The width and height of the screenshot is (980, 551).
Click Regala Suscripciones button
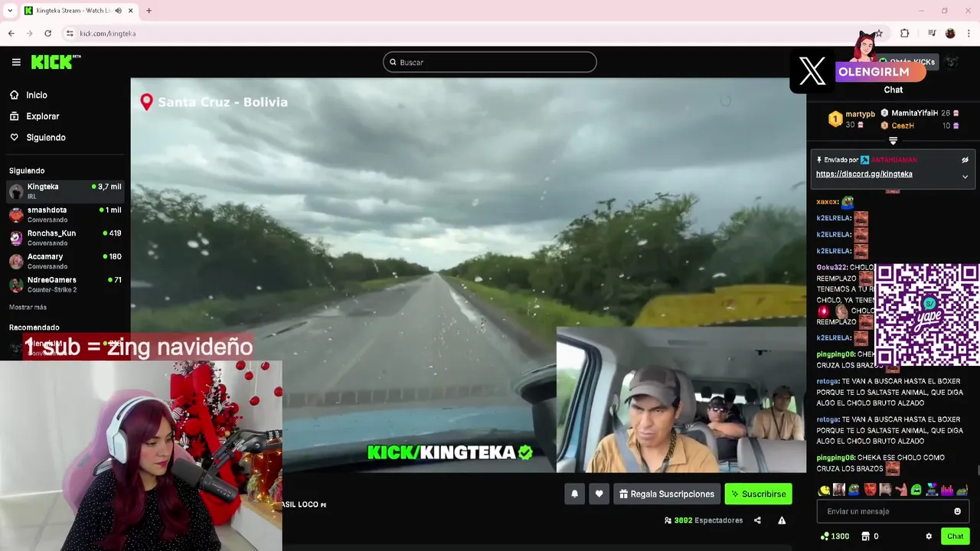(667, 494)
